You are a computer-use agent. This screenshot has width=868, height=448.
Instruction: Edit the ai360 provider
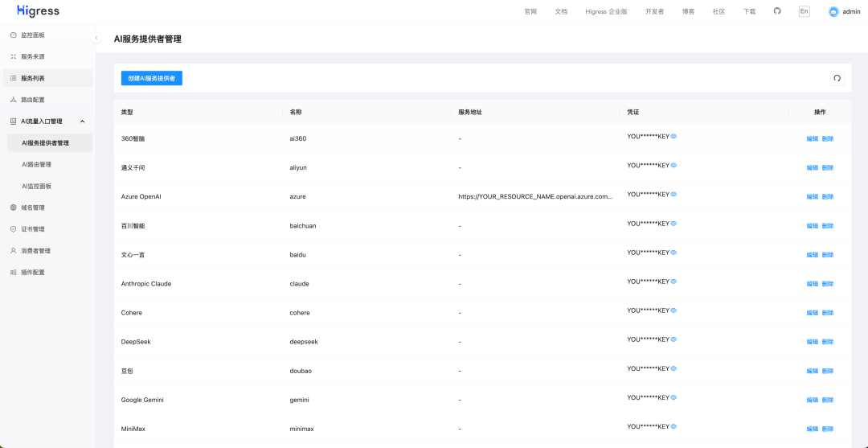click(812, 139)
